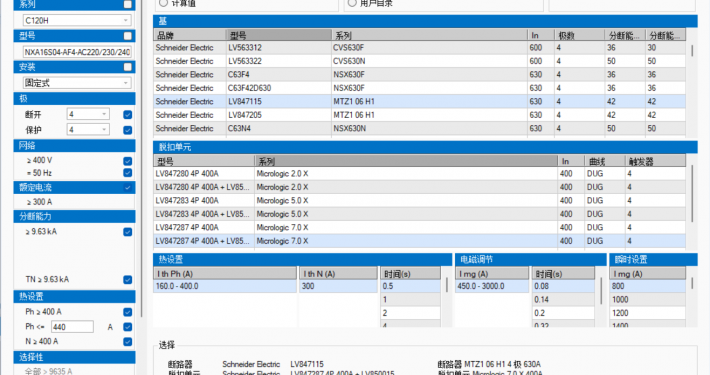710x375 pixels.
Task: Sort trip units by 触发器 column header
Action: click(x=655, y=161)
